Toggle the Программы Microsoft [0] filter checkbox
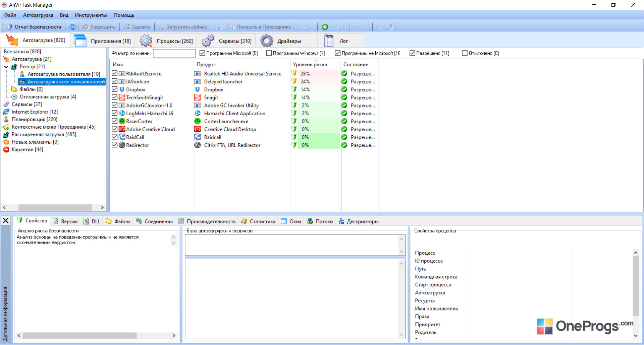 [x=202, y=53]
